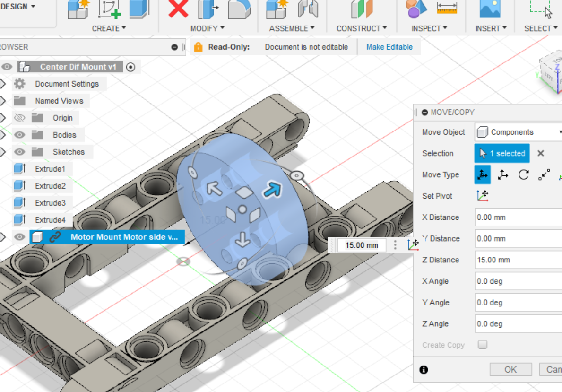This screenshot has width=562, height=392.
Task: Open the MODIFY menu
Action: [x=207, y=28]
